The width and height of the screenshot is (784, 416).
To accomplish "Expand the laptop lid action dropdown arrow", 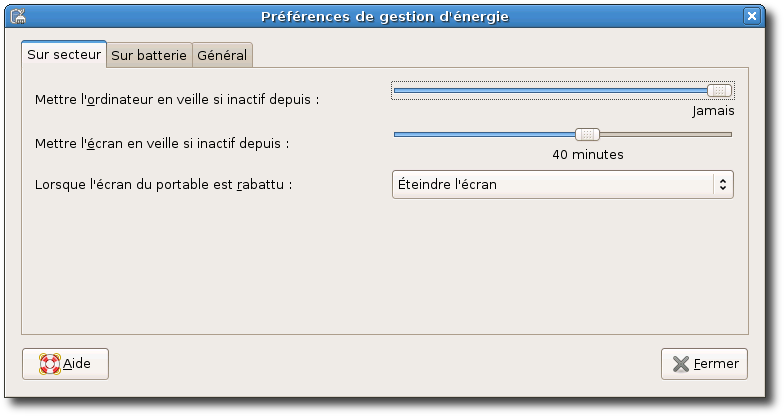I will point(722,184).
